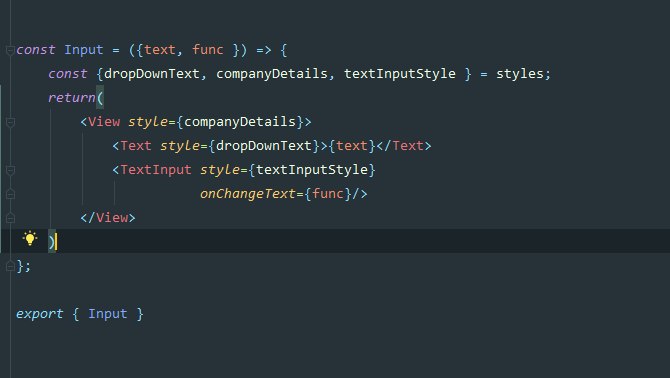Image resolution: width=670 pixels, height=378 pixels.
Task: Click 'Input' identifier in the const declaration
Action: [x=84, y=50]
